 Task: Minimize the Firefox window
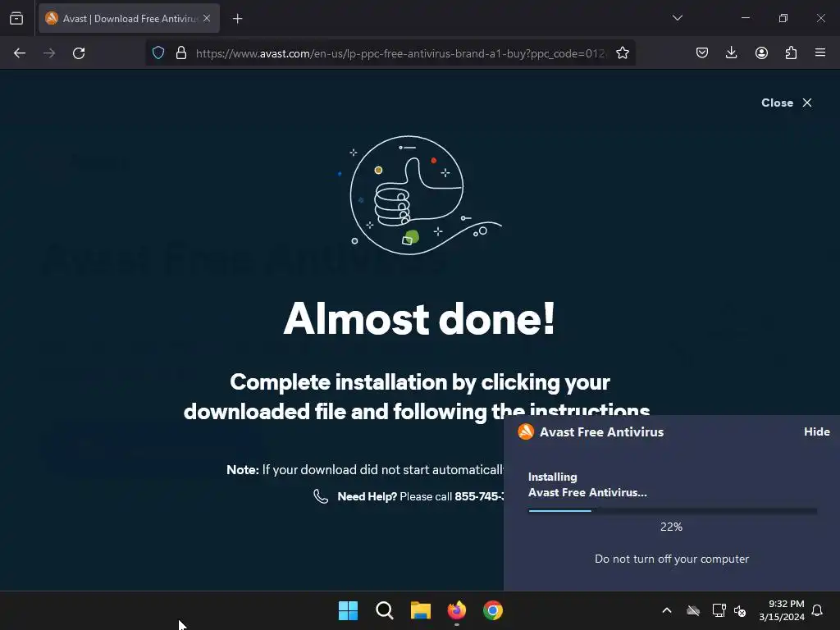[x=745, y=18]
